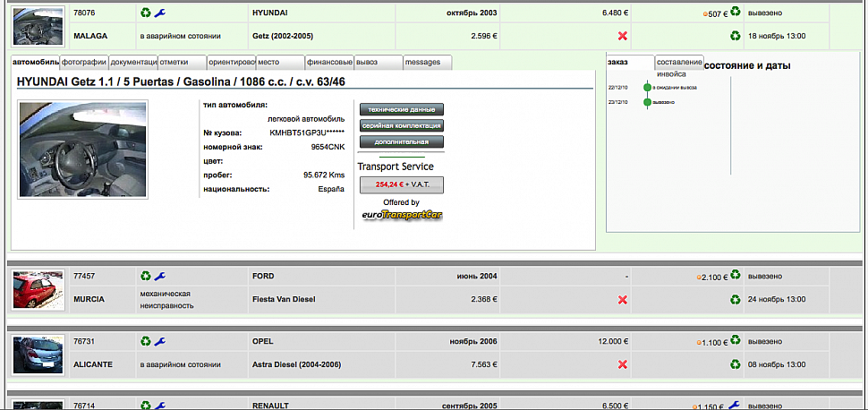Image resolution: width=868 pixels, height=410 pixels.
Task: Open the messages tab
Action: 428,62
